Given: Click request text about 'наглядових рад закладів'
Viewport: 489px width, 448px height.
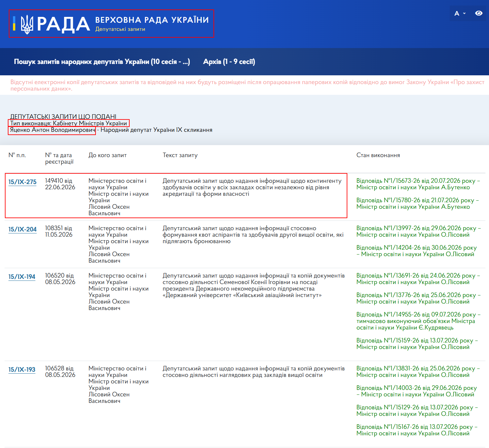Looking at the screenshot, I should (254, 372).
